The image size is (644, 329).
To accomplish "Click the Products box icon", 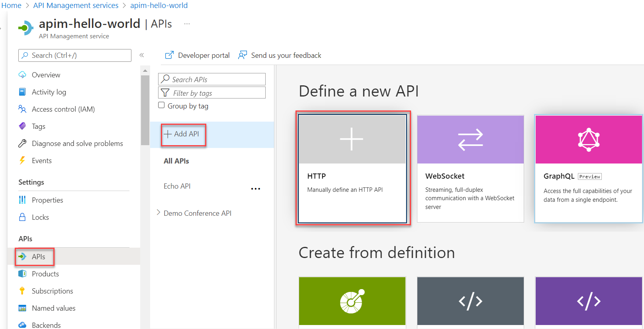I will pos(22,274).
